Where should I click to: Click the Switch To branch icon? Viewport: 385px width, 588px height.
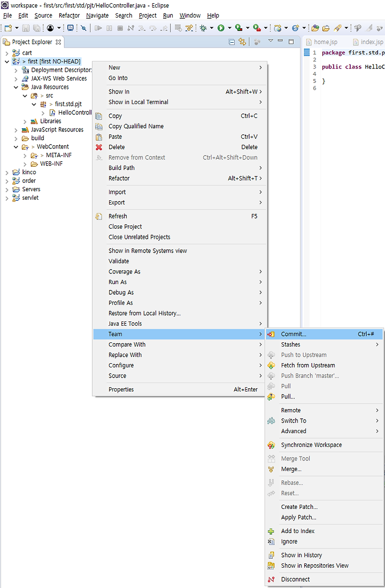click(271, 421)
